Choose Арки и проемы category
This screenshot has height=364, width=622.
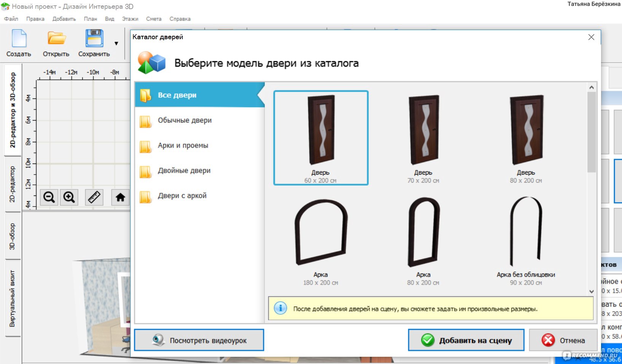(x=183, y=146)
